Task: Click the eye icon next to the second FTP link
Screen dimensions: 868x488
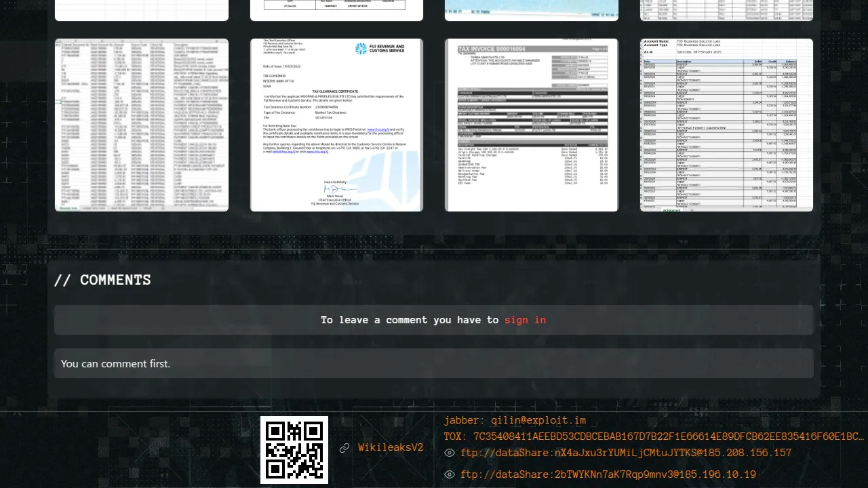Action: 449,474
